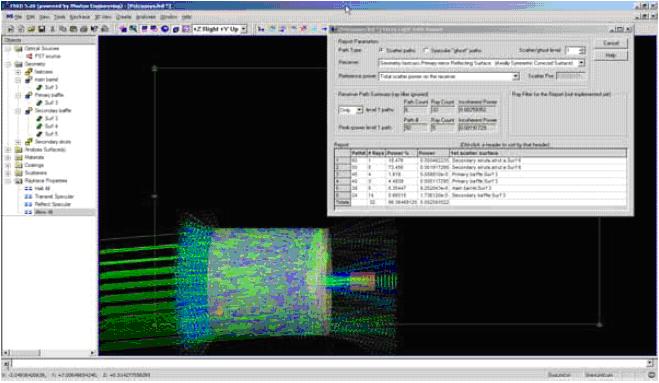Open the Raytrace menu
The width and height of the screenshot is (659, 383).
click(x=79, y=17)
